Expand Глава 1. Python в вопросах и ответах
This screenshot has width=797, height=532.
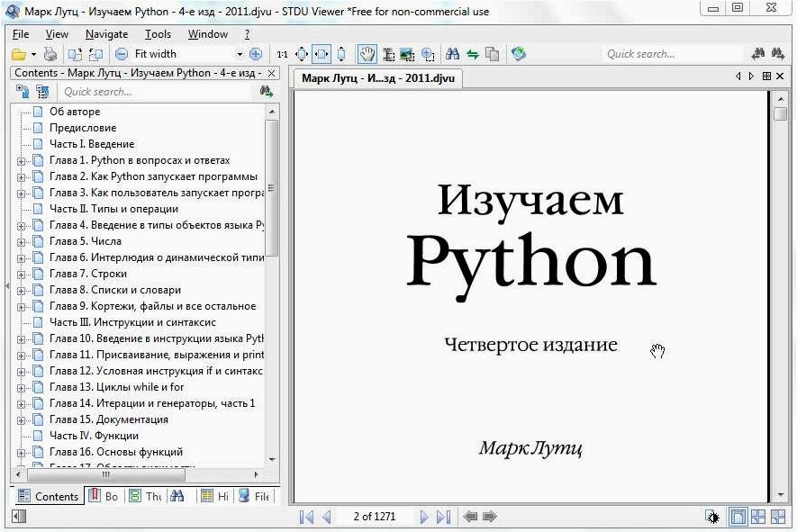[21, 162]
